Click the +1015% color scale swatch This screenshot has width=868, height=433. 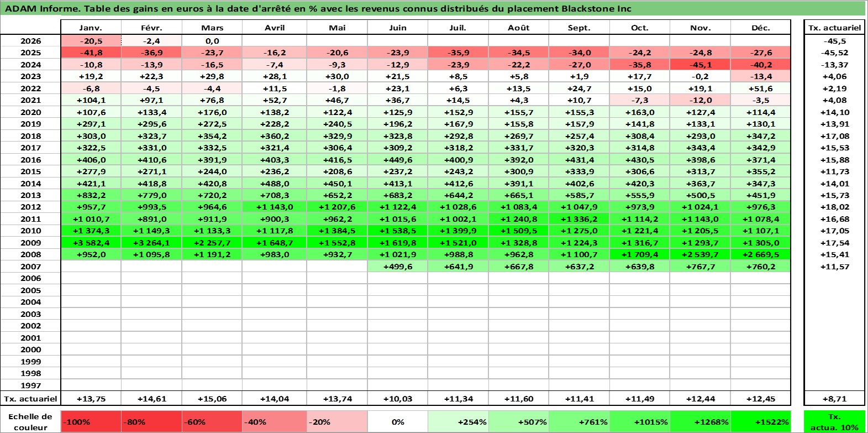[x=639, y=422]
